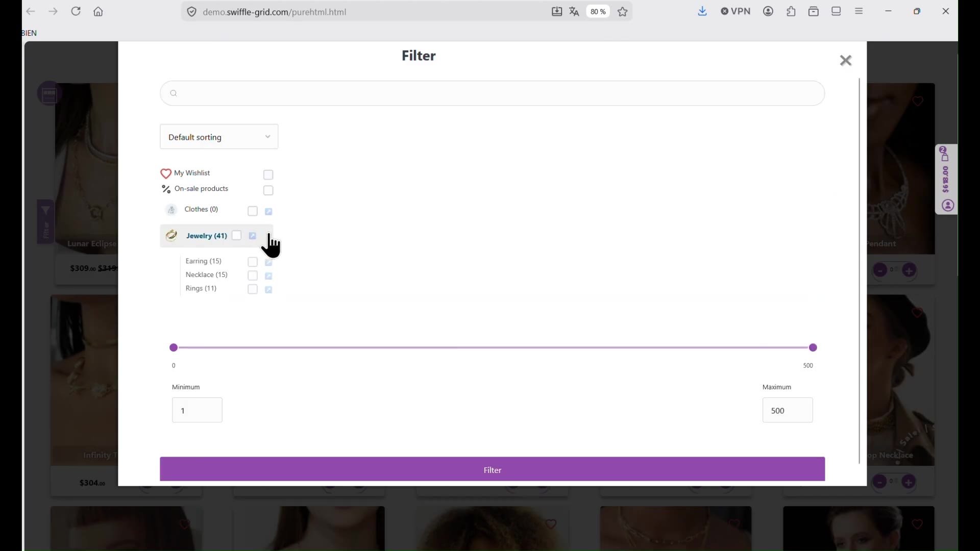Click the minimum price slider handle

(x=174, y=348)
